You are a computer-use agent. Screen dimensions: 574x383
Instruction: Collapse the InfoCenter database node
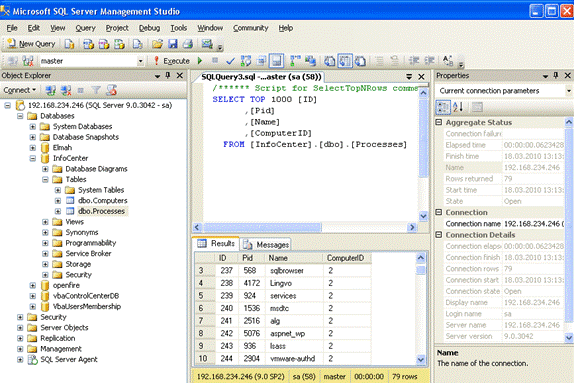point(33,159)
